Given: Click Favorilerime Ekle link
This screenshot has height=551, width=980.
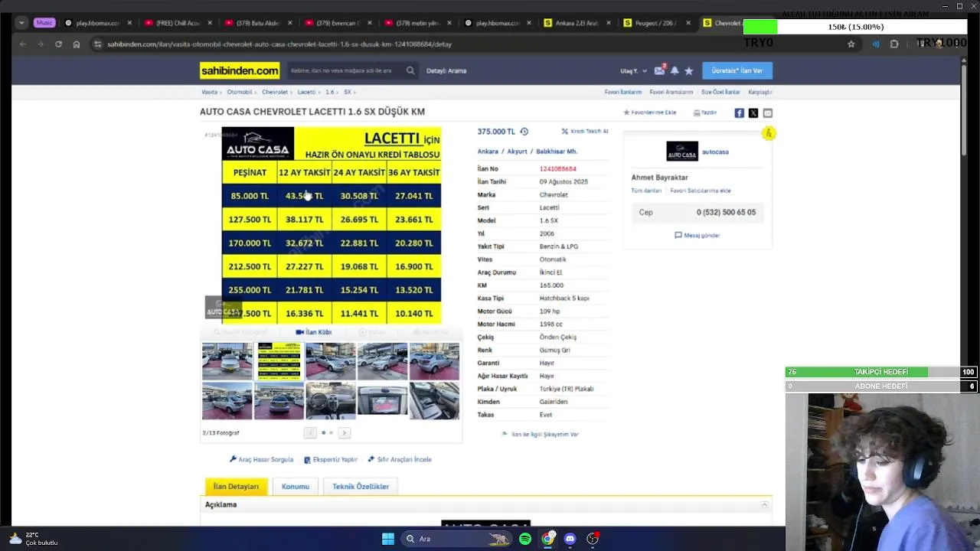Looking at the screenshot, I should click(649, 112).
